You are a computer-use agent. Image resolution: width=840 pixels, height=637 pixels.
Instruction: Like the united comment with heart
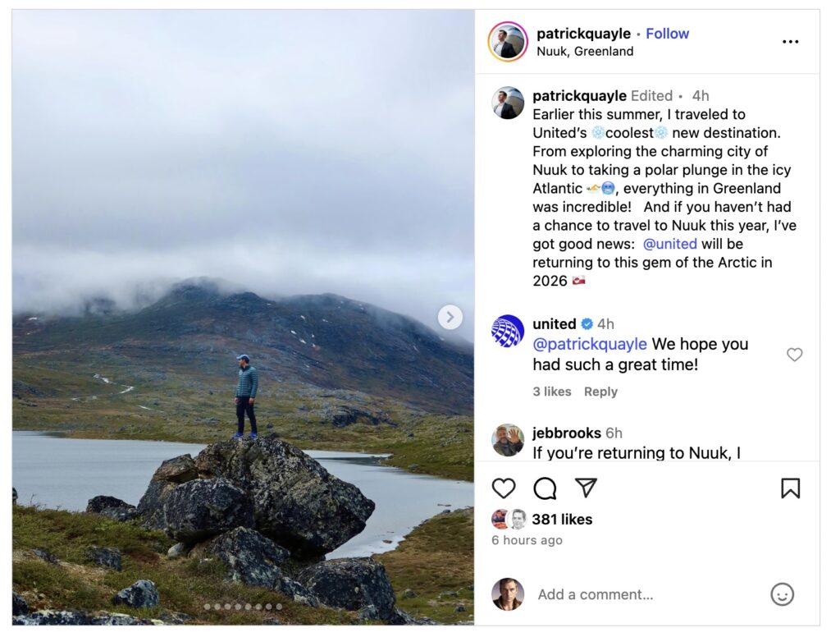tap(794, 355)
